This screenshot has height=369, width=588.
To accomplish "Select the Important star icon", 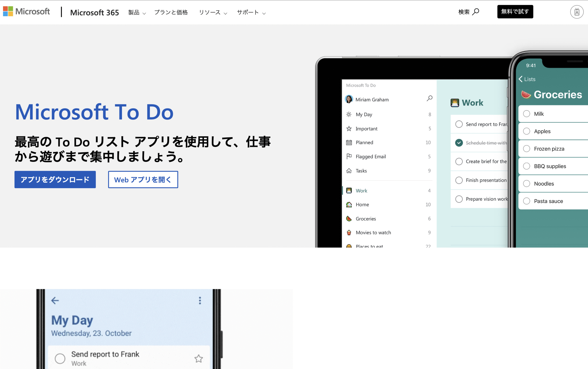I will pyautogui.click(x=349, y=129).
